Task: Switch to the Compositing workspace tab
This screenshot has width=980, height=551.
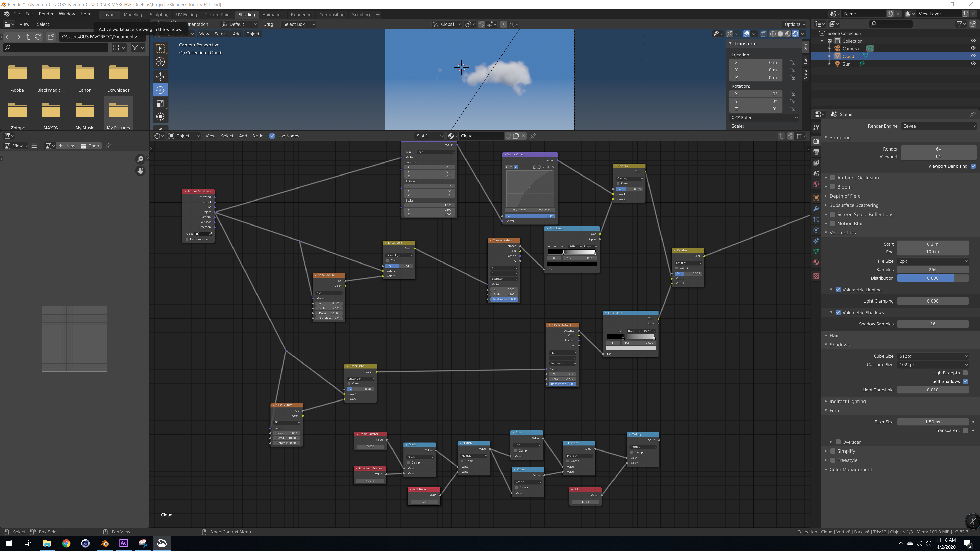Action: 331,15
